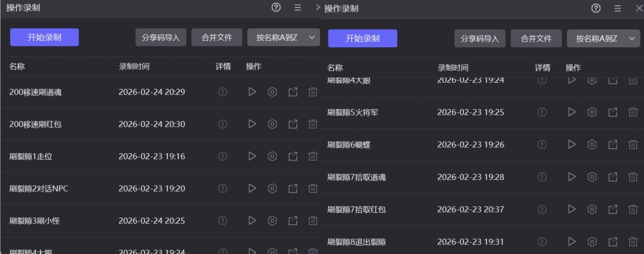Show info icon for 刷裂隙2对话NPC
Image resolution: width=644 pixels, height=254 pixels.
222,188
